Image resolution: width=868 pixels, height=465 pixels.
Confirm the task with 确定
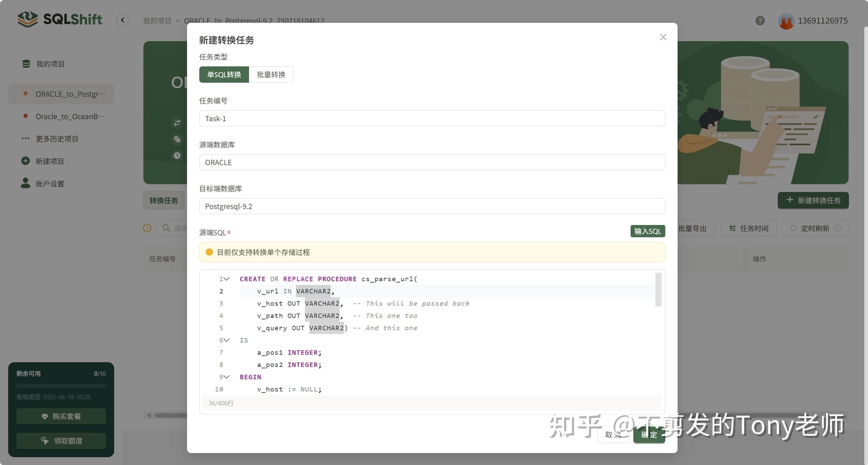pyautogui.click(x=649, y=435)
